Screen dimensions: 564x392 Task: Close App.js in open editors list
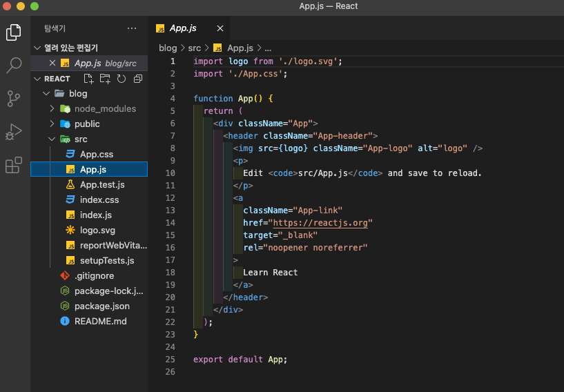(x=52, y=63)
